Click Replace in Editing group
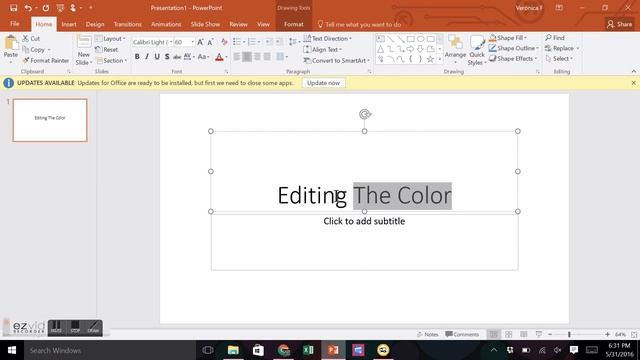This screenshot has height=360, width=640. (x=559, y=48)
